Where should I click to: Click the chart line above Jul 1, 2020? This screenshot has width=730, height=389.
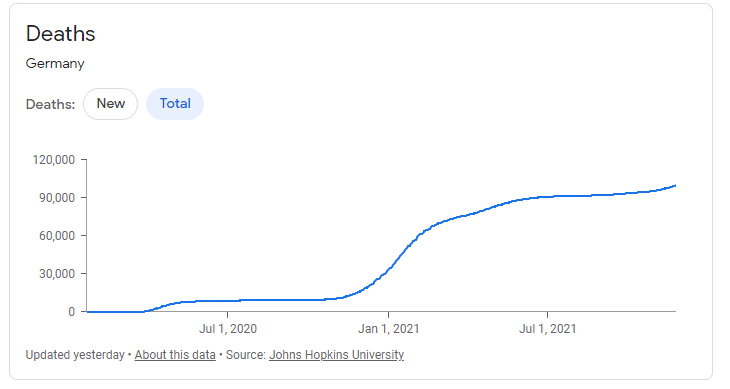227,301
